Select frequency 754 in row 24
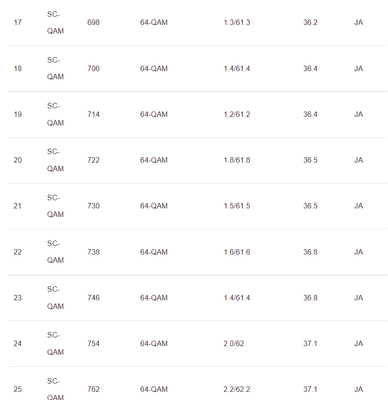Viewport: 388px width, 400px height. [x=93, y=343]
